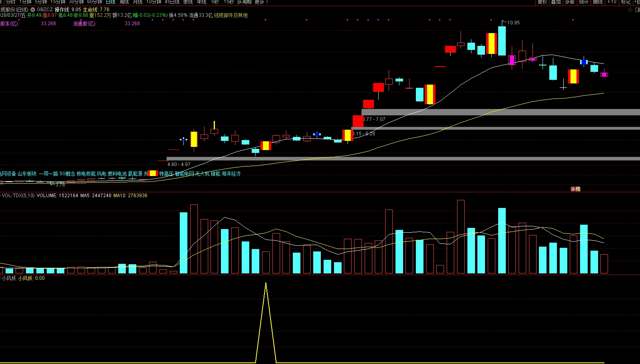
Task: Switch to 分时 (intraday) period tab
Action: [11, 2]
